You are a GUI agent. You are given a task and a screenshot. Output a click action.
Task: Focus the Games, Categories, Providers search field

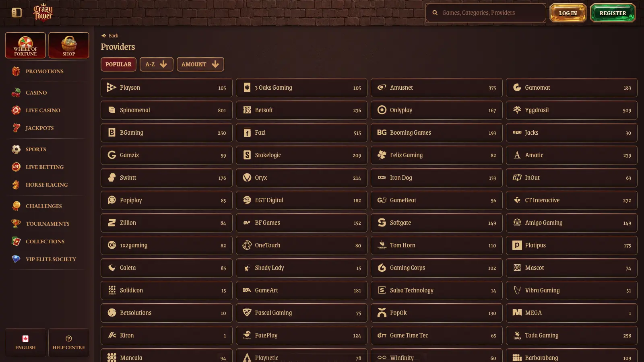click(x=486, y=13)
